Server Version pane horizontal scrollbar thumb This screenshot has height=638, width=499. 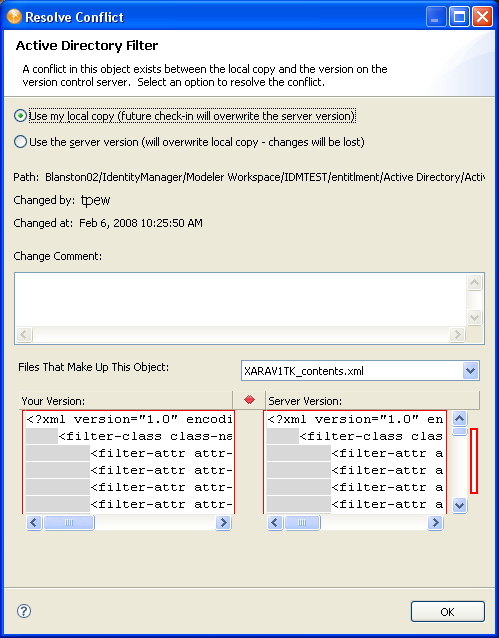[302, 522]
